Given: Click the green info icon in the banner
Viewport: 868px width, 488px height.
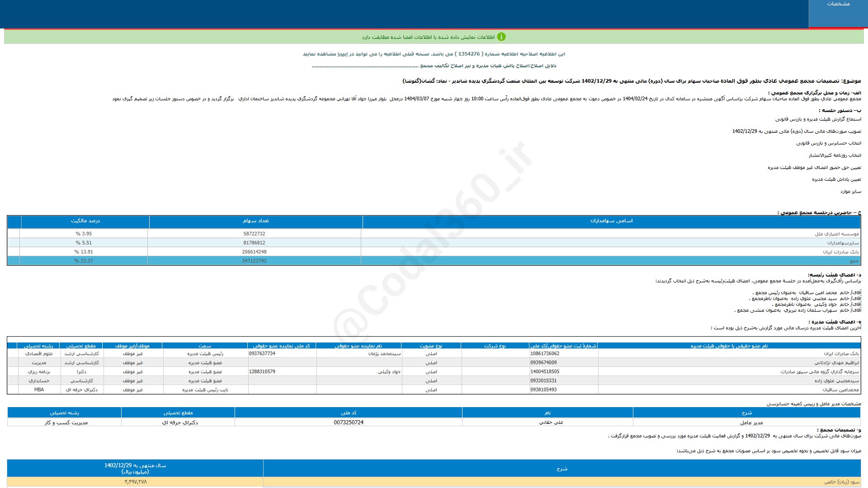Looking at the screenshot, I should 501,37.
